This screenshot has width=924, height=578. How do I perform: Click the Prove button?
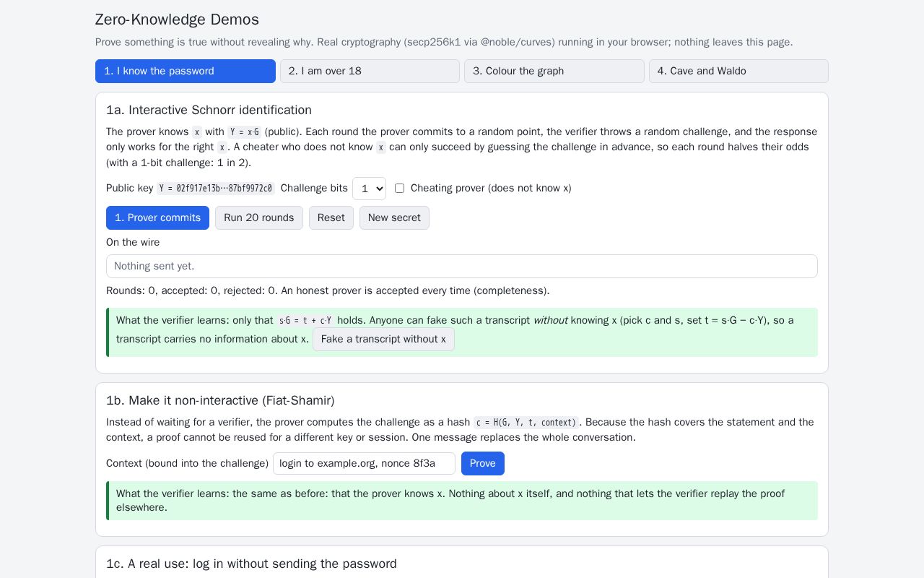pyautogui.click(x=483, y=463)
